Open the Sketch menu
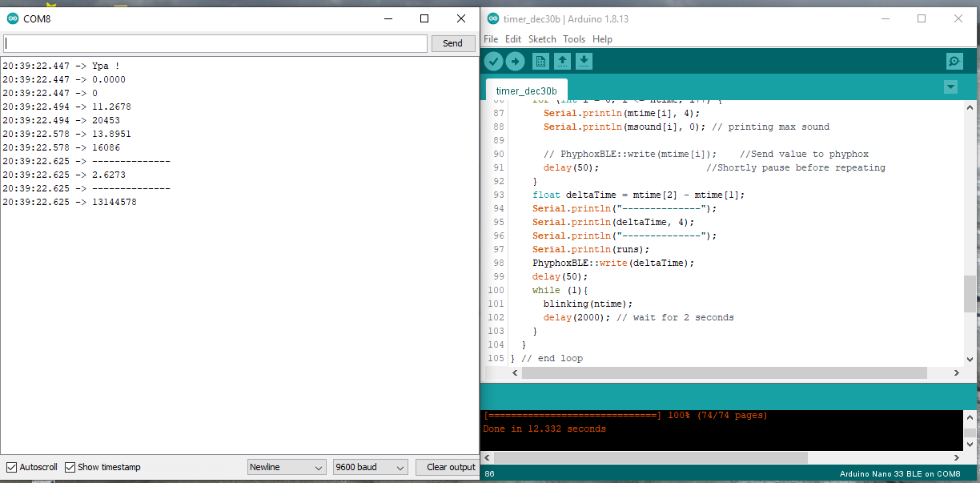980x483 pixels. tap(542, 39)
